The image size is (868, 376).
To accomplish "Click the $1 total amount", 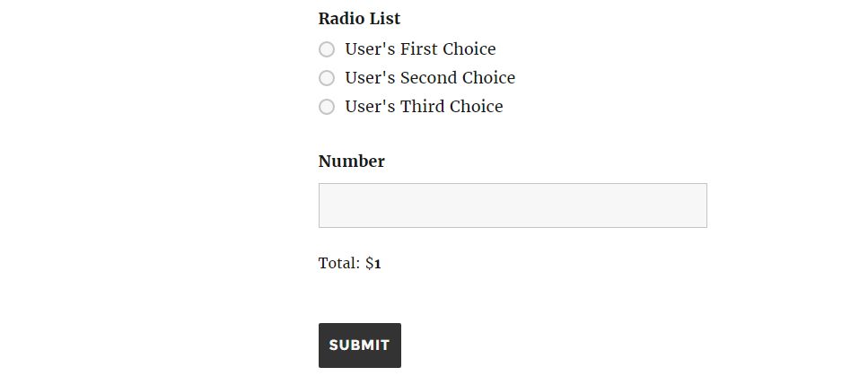I will point(373,264).
